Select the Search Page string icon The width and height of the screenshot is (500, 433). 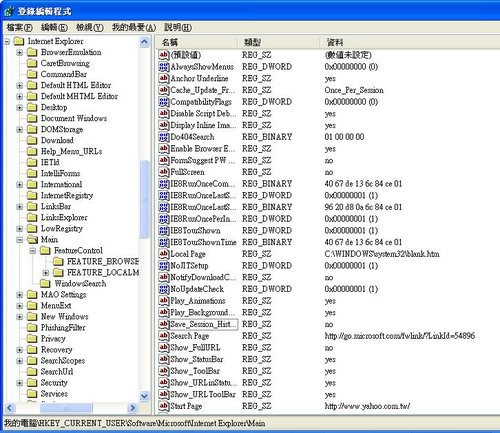[164, 336]
